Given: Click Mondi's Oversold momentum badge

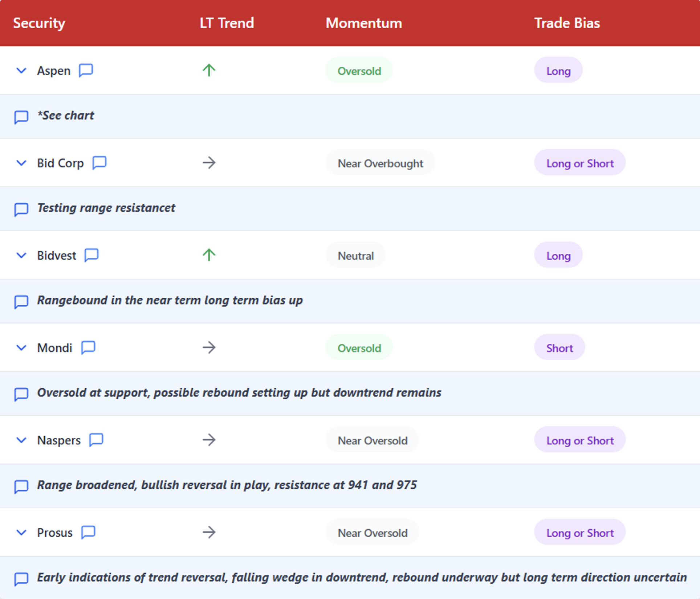Looking at the screenshot, I should pos(359,348).
